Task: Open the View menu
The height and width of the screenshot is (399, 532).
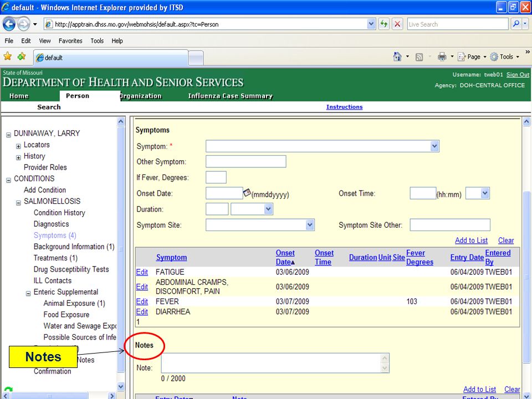Action: (x=45, y=40)
